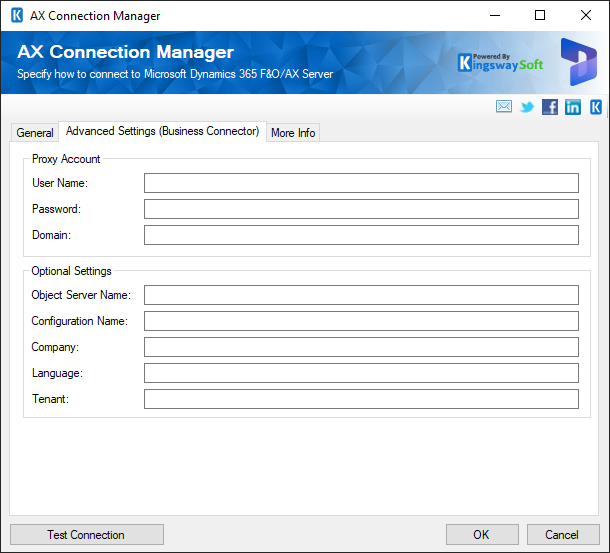Click the "Language:" label

57,373
